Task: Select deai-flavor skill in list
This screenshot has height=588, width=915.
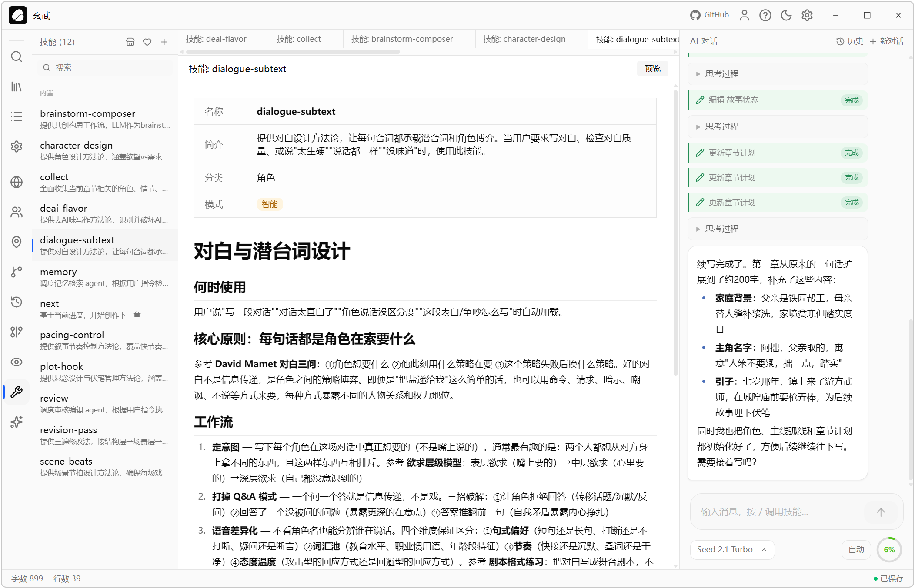Action: pos(105,214)
